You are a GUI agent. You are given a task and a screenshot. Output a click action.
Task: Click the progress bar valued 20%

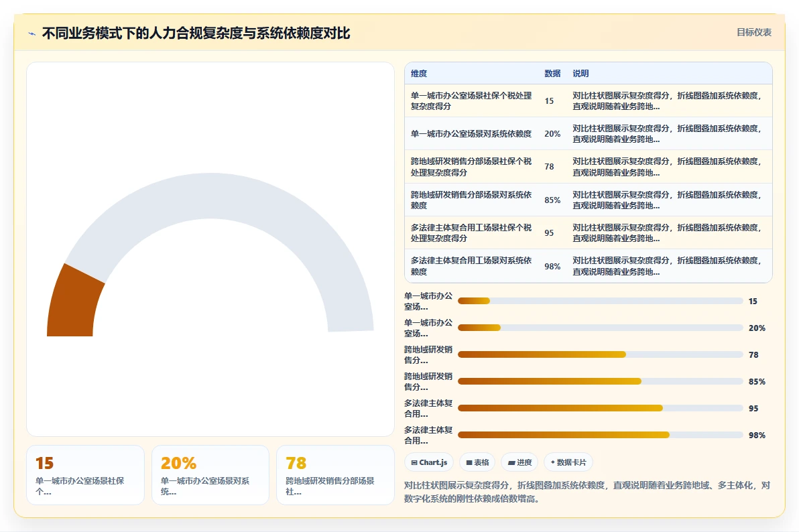pyautogui.click(x=601, y=328)
